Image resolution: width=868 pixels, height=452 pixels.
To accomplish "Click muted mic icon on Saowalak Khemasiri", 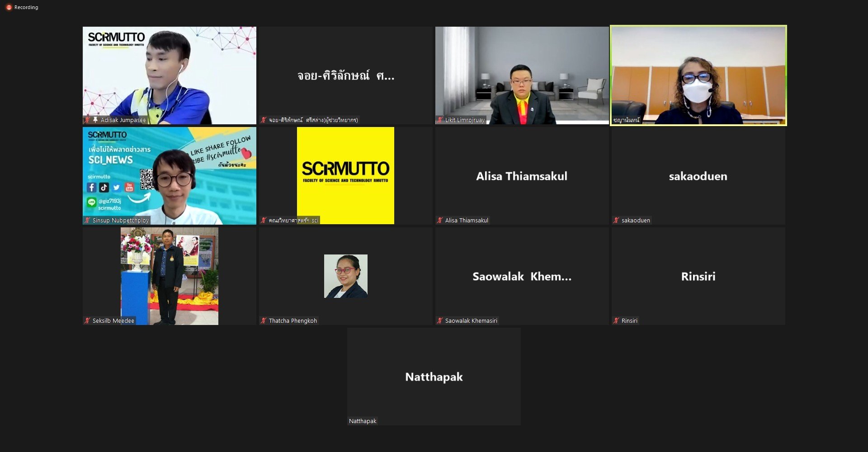I will click(440, 320).
